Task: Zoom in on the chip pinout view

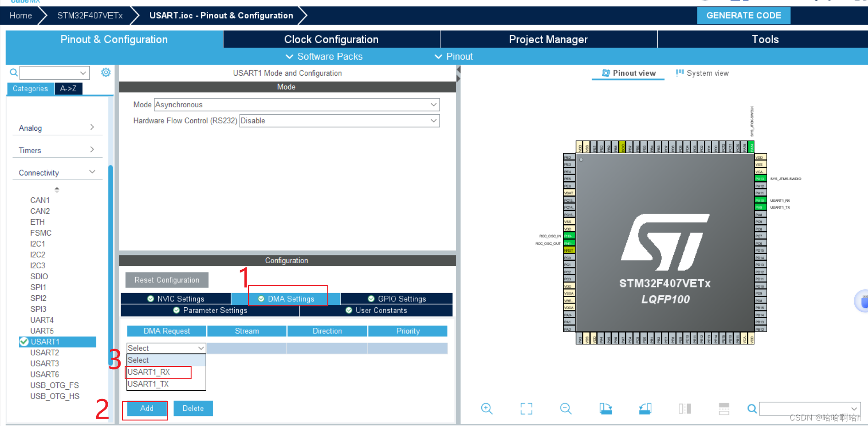Action: [x=486, y=409]
